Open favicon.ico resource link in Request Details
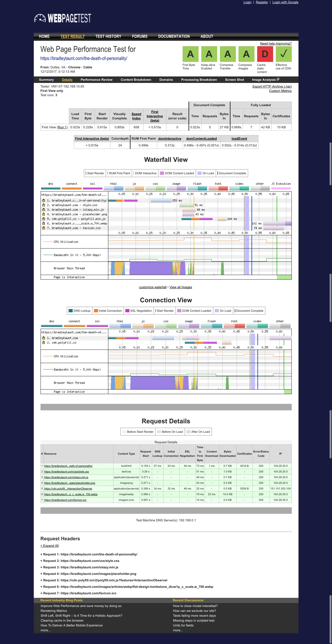 (65, 500)
